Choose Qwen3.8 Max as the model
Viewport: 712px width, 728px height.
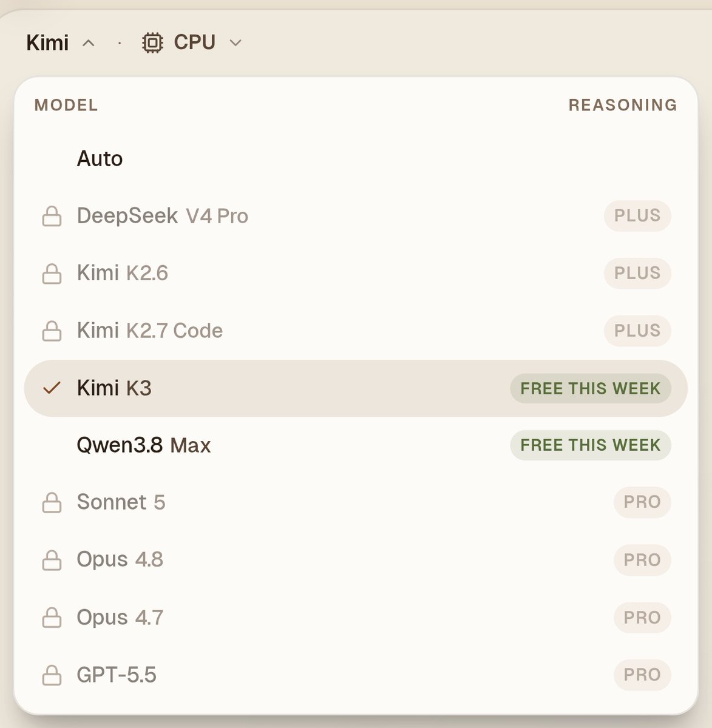coord(356,445)
